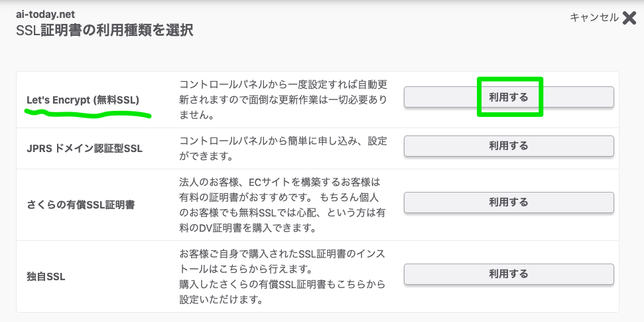This screenshot has height=322, width=644.
Task: Click the お客様ご自身で購入された install description
Action: pyautogui.click(x=282, y=261)
